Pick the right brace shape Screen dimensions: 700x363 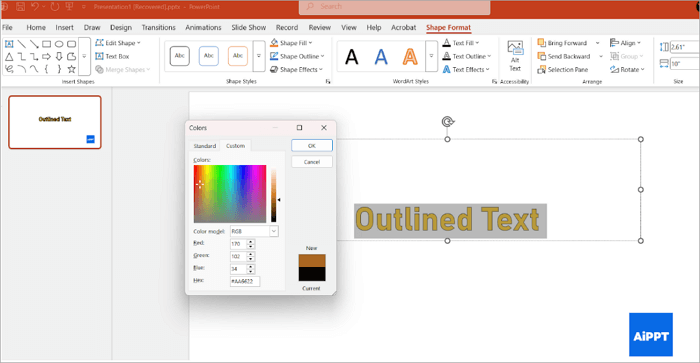click(x=59, y=69)
